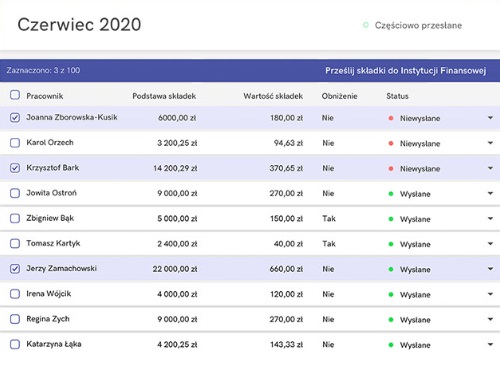Click the red status dot for Karol Orzech
This screenshot has width=500, height=368.
391,143
